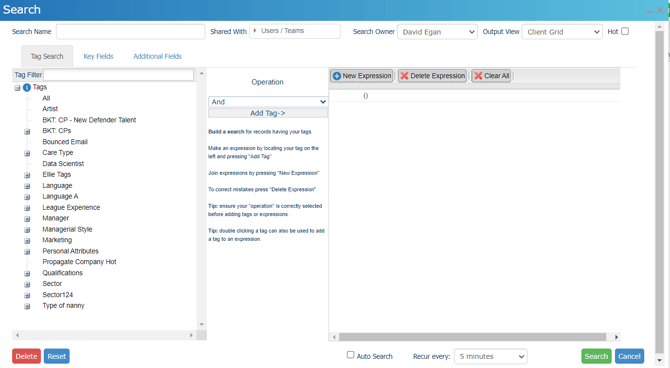Open the Output View dropdown

click(562, 32)
